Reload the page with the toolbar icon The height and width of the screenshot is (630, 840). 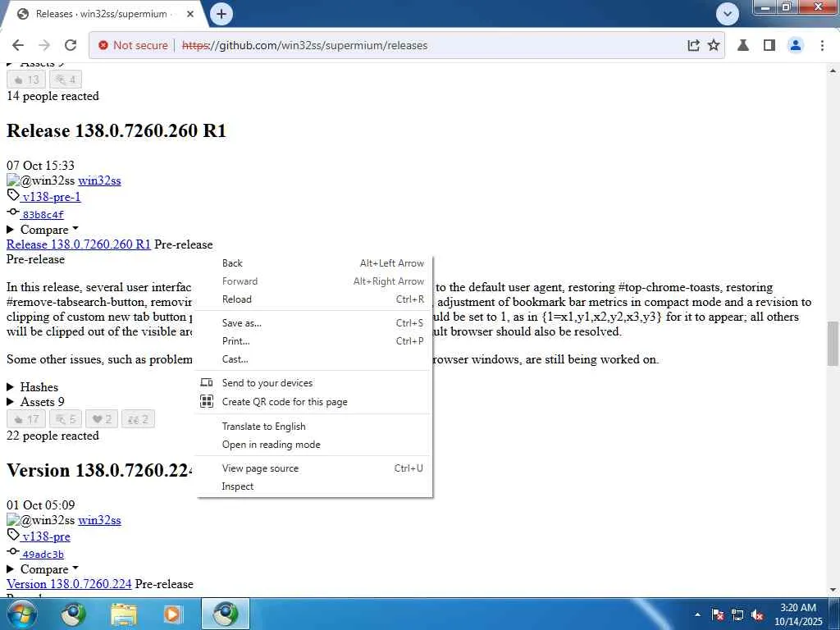pos(71,46)
